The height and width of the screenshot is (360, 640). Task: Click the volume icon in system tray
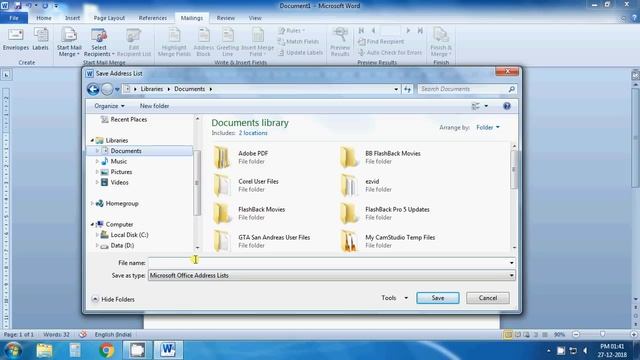pos(585,351)
